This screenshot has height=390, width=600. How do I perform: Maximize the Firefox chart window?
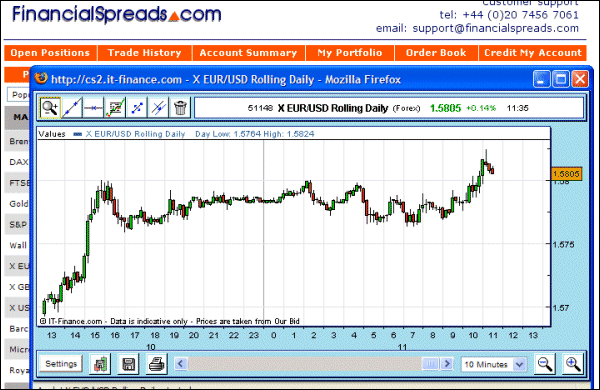[x=561, y=79]
